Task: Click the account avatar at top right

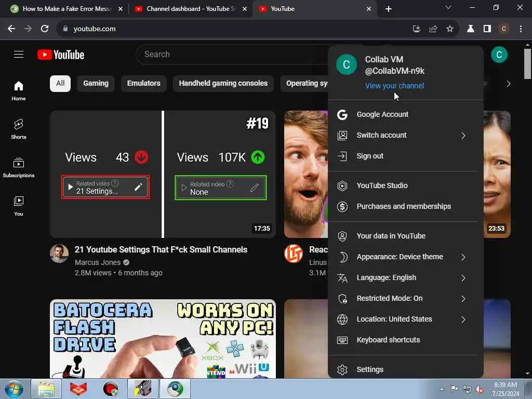Action: pos(499,55)
